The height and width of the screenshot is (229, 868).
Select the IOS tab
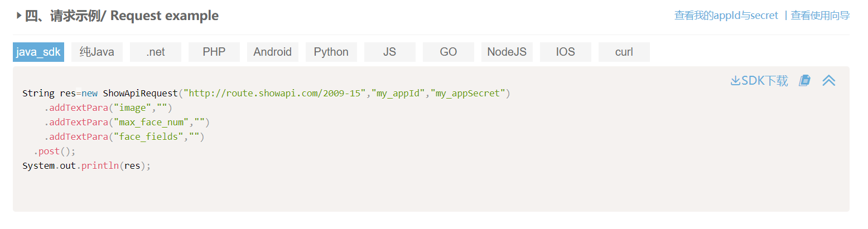[566, 52]
